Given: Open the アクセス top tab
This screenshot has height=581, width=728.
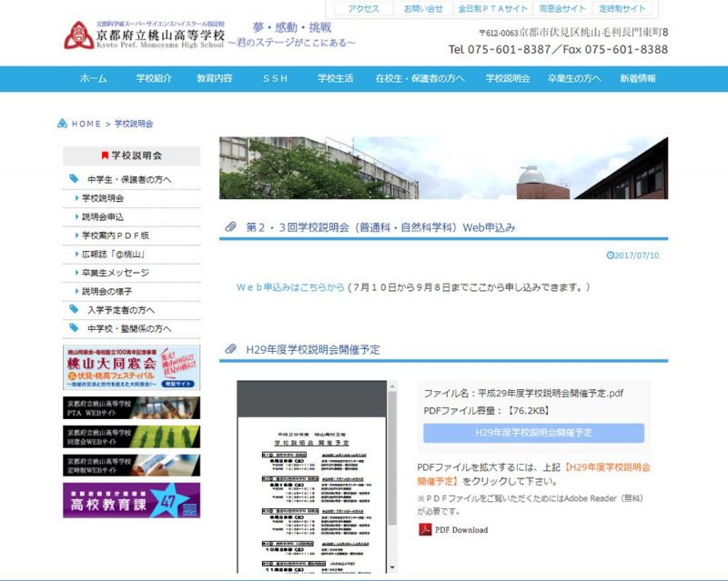Looking at the screenshot, I should click(363, 8).
